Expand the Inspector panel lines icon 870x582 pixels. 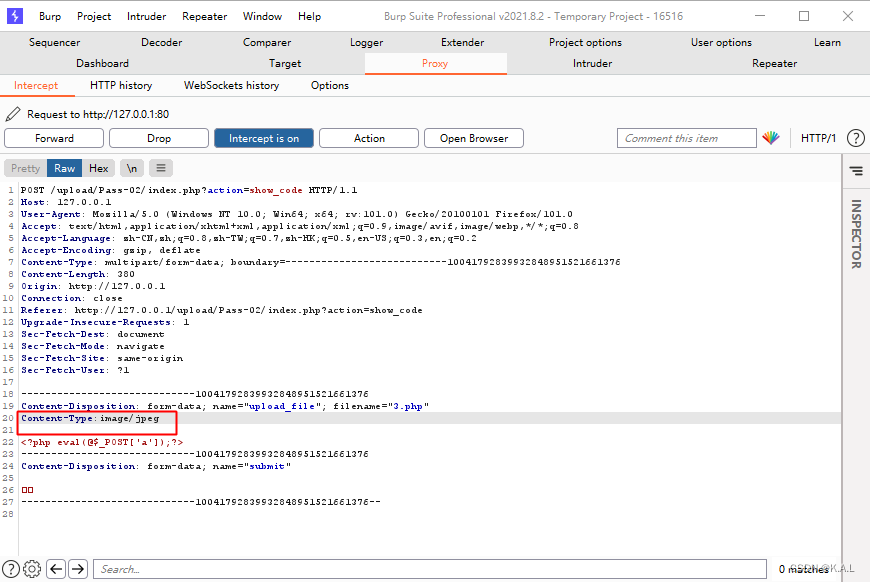click(856, 171)
